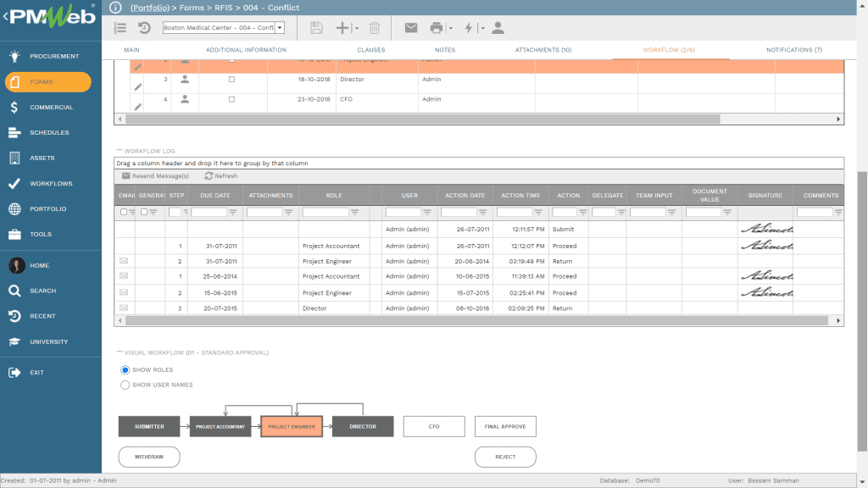Go to Home via avatar icon
This screenshot has height=488, width=868.
click(x=17, y=265)
